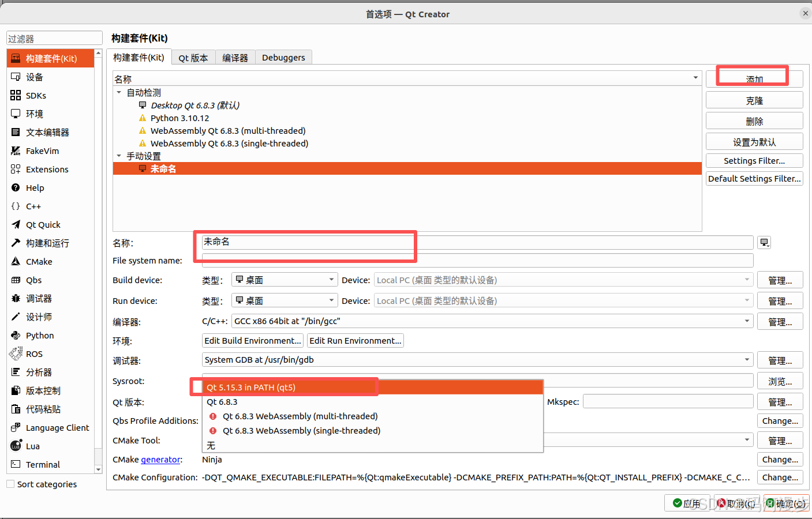812x519 pixels.
Task: Open the C++ category icon
Action: click(x=16, y=206)
